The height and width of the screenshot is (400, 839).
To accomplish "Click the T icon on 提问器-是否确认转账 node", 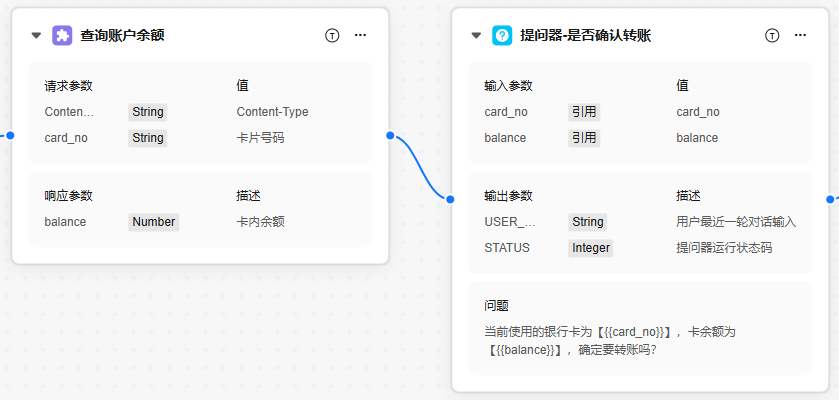I will click(x=772, y=35).
